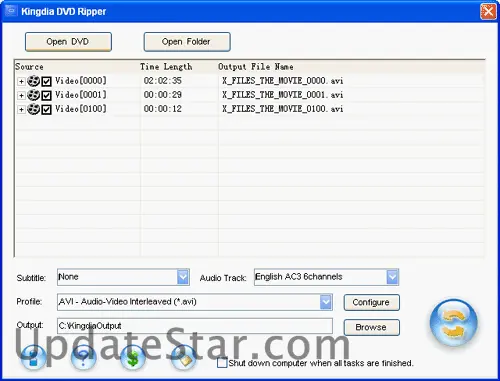Click the app icon in the title bar
500x381 pixels.
pyautogui.click(x=11, y=11)
